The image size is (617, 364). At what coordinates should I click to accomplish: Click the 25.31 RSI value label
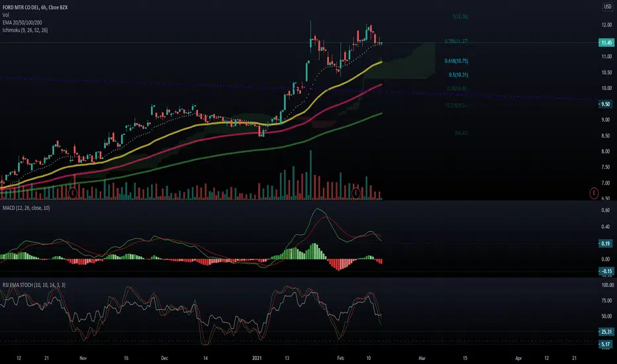coord(606,332)
